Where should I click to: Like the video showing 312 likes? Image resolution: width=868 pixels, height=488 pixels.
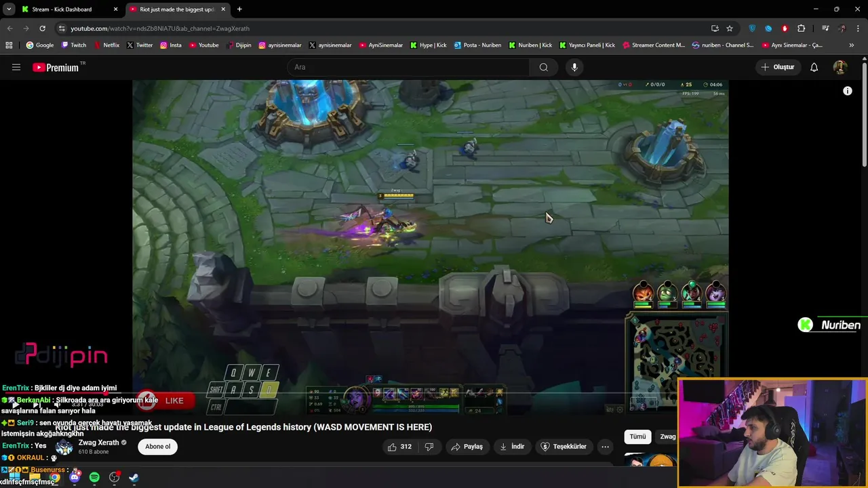tap(399, 447)
